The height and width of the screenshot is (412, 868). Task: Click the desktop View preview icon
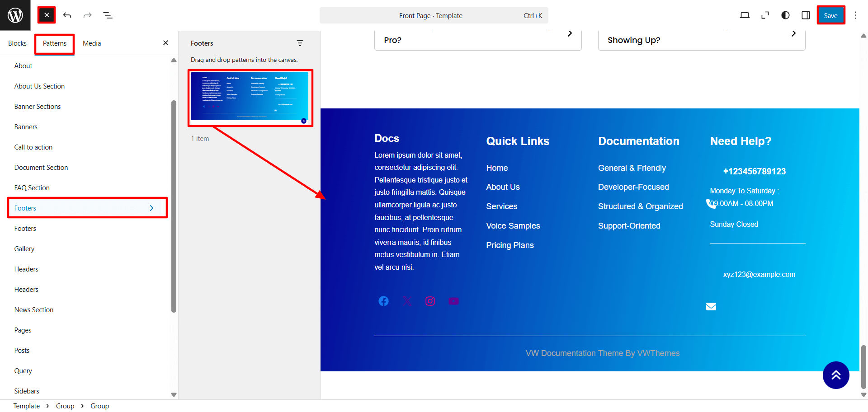click(745, 15)
